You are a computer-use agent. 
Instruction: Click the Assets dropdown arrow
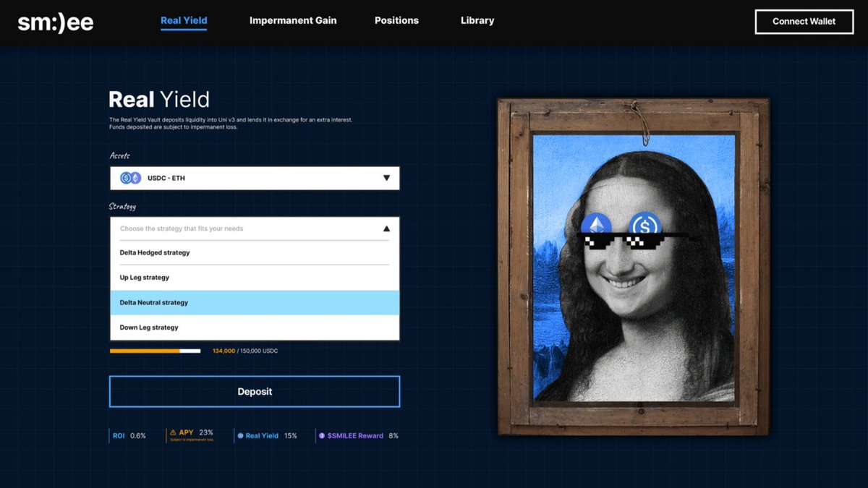[386, 178]
